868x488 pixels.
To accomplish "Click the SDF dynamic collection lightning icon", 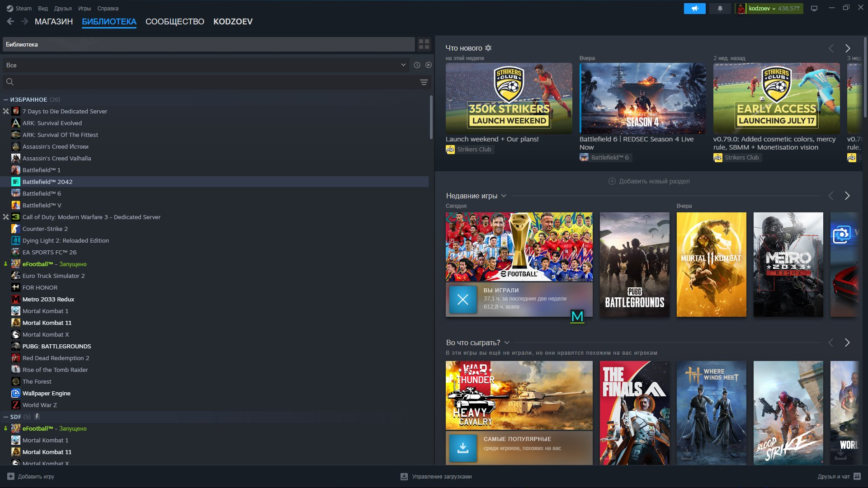I will point(37,417).
